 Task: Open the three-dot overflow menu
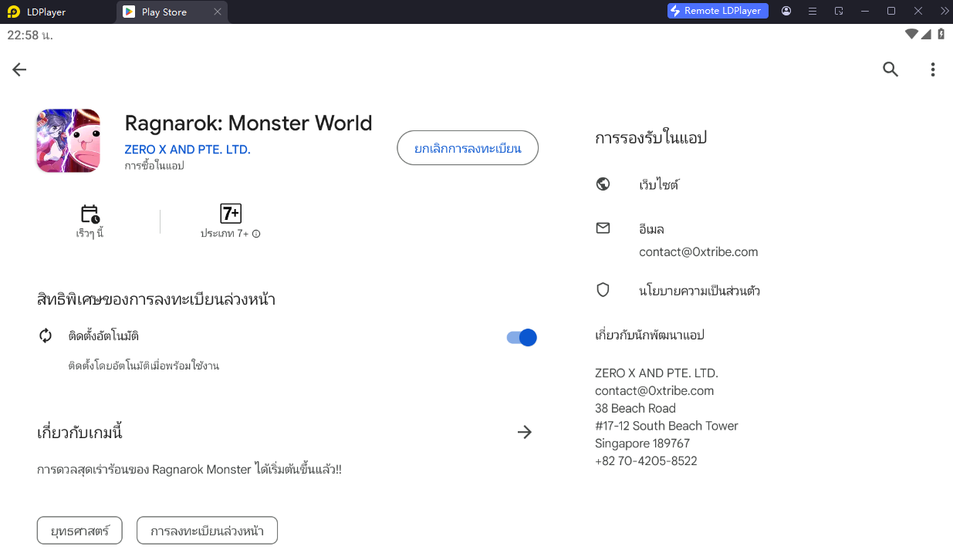(x=932, y=69)
